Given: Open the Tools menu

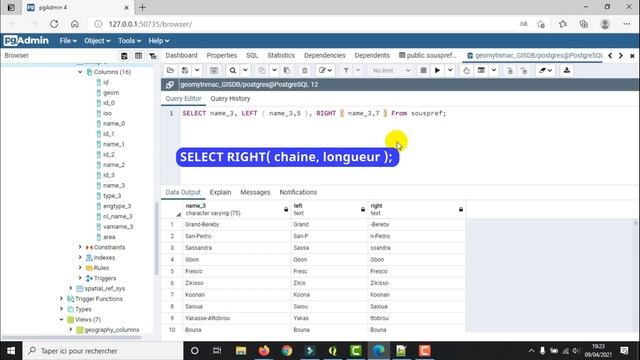Looking at the screenshot, I should pos(129,41).
